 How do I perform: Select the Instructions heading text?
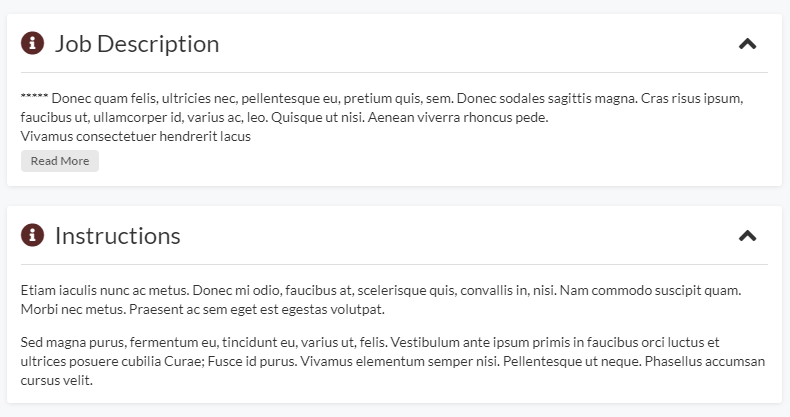coord(117,236)
